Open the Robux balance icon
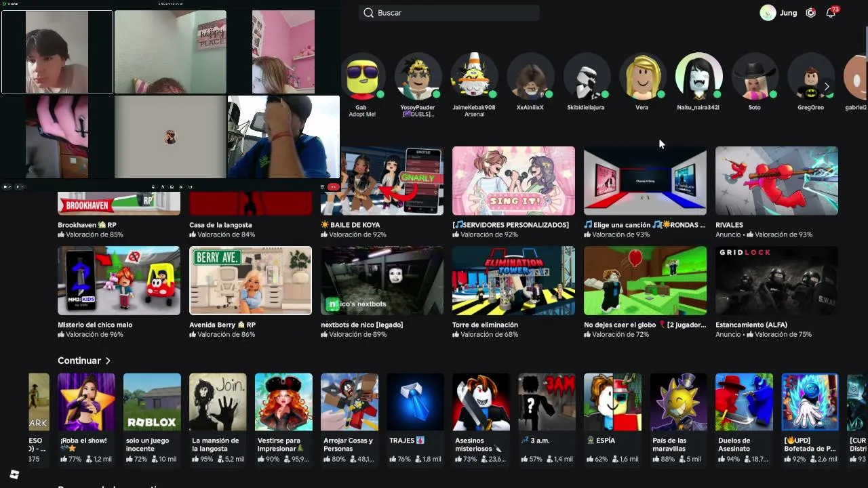This screenshot has height=488, width=868. pyautogui.click(x=810, y=13)
